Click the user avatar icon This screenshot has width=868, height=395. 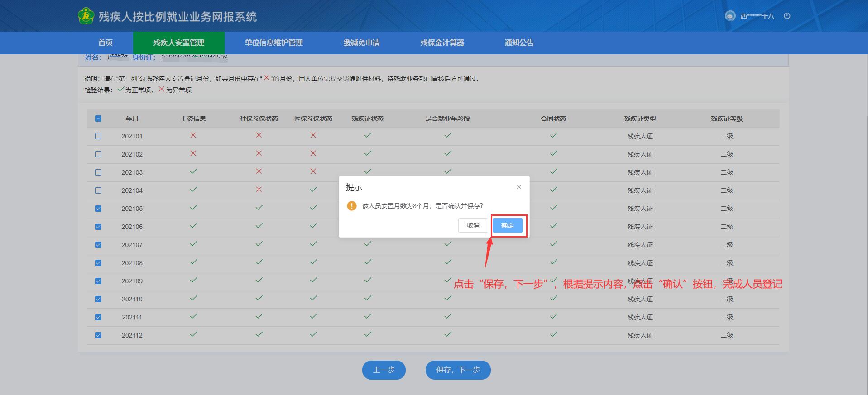730,16
